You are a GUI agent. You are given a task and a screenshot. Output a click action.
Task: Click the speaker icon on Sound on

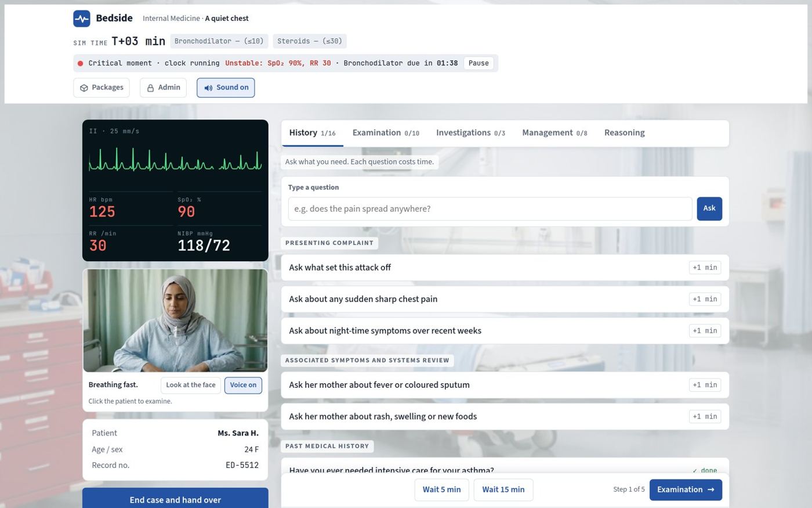coord(208,88)
